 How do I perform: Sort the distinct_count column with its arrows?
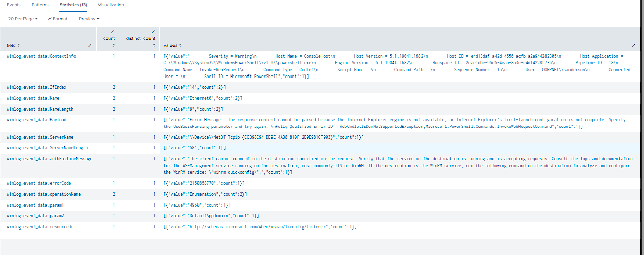tap(153, 45)
